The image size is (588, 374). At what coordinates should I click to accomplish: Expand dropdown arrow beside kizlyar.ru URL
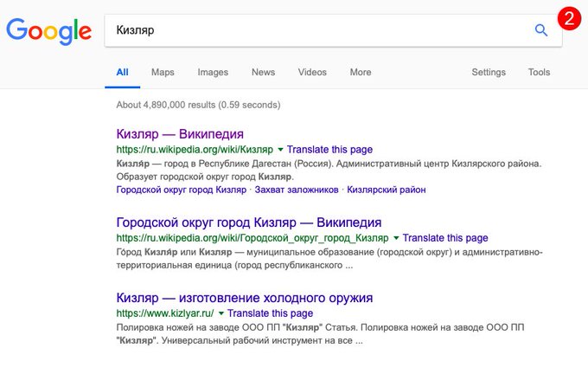(220, 313)
